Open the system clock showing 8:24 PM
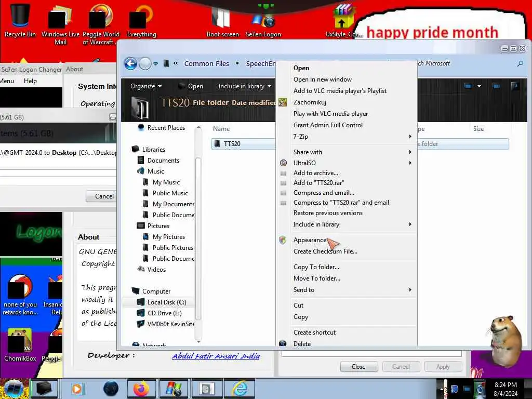The width and height of the screenshot is (532, 399). coord(506,389)
